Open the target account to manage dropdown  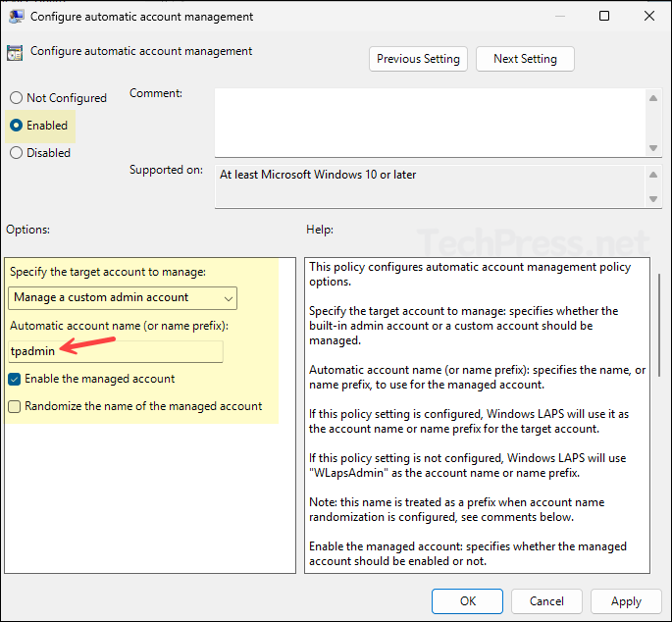[x=123, y=298]
